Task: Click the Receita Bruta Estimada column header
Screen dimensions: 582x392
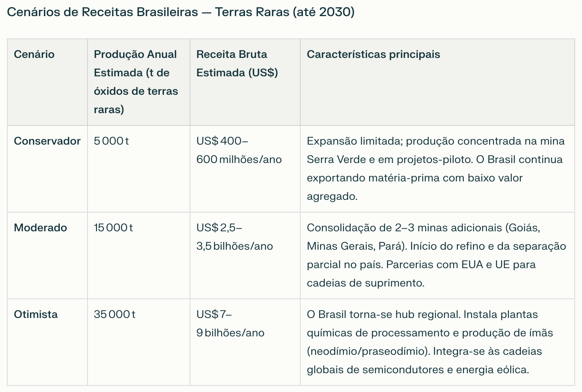Action: pyautogui.click(x=237, y=64)
